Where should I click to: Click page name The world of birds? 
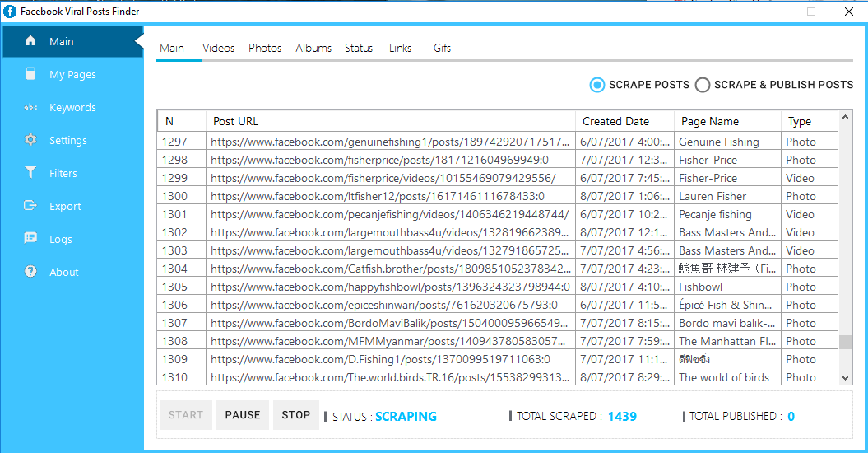tap(724, 377)
